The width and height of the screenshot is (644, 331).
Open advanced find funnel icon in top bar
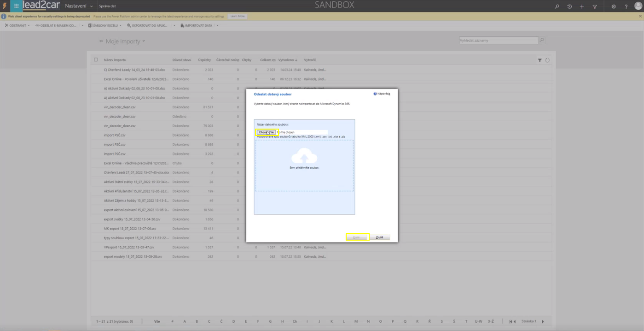tap(595, 6)
